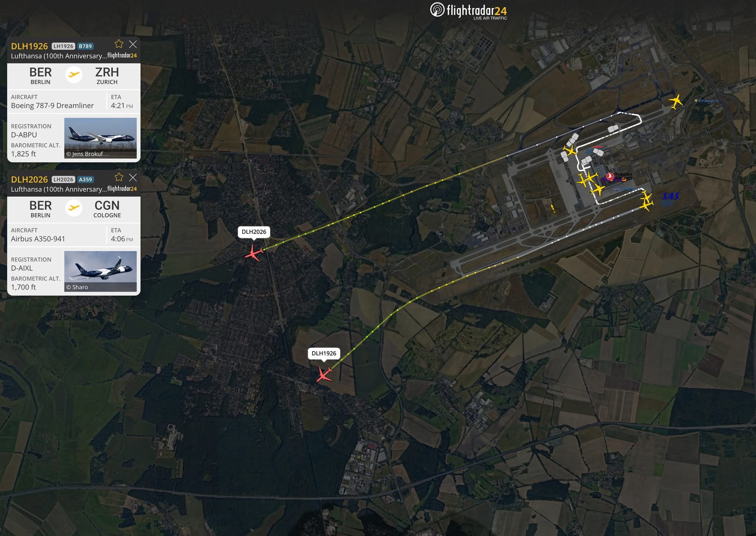Close the DLH2026 flight info card
This screenshot has height=536, width=756.
[133, 177]
